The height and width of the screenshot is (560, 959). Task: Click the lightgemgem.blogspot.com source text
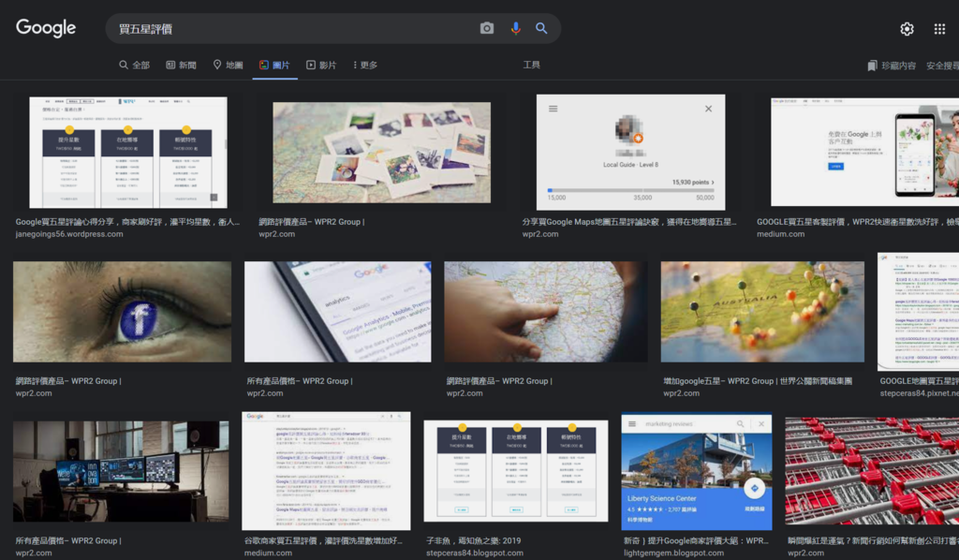(673, 553)
